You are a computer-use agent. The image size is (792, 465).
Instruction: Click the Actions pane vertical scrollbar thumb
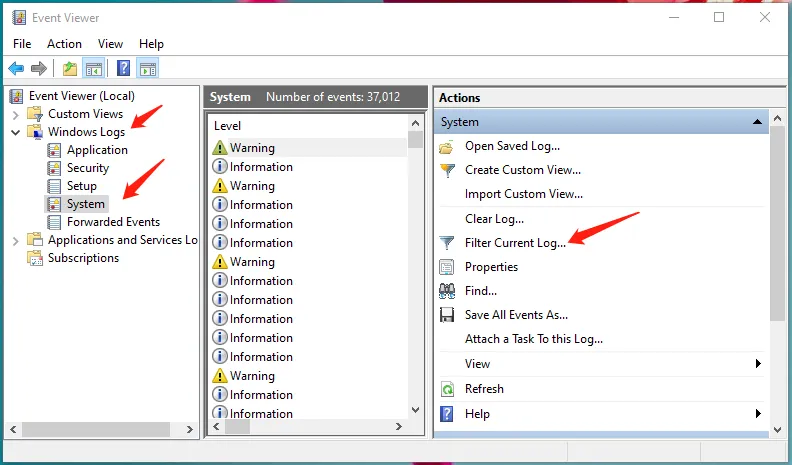point(778,225)
